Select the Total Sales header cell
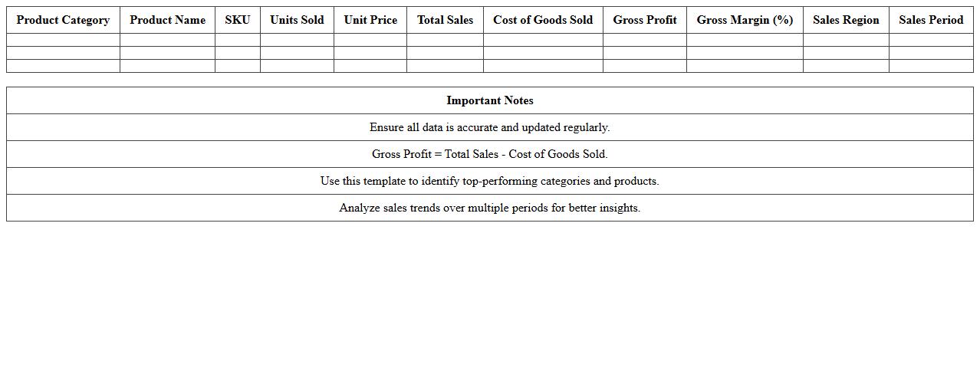The image size is (980, 384). (x=445, y=20)
